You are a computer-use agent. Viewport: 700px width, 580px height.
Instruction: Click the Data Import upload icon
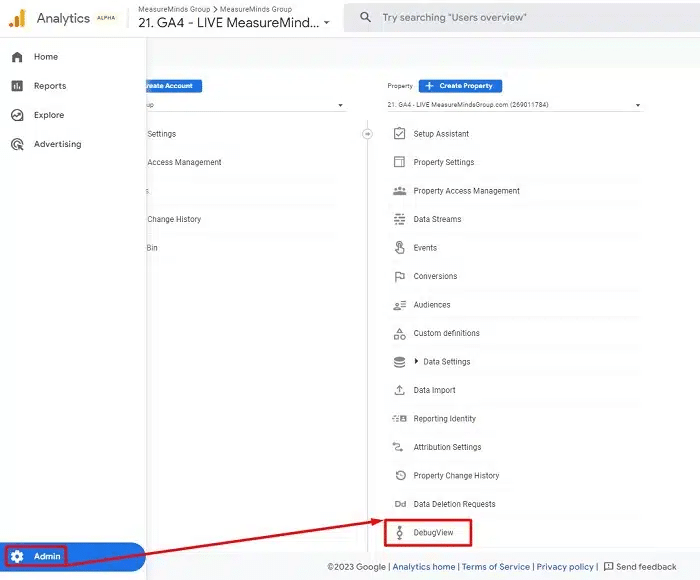(x=399, y=390)
